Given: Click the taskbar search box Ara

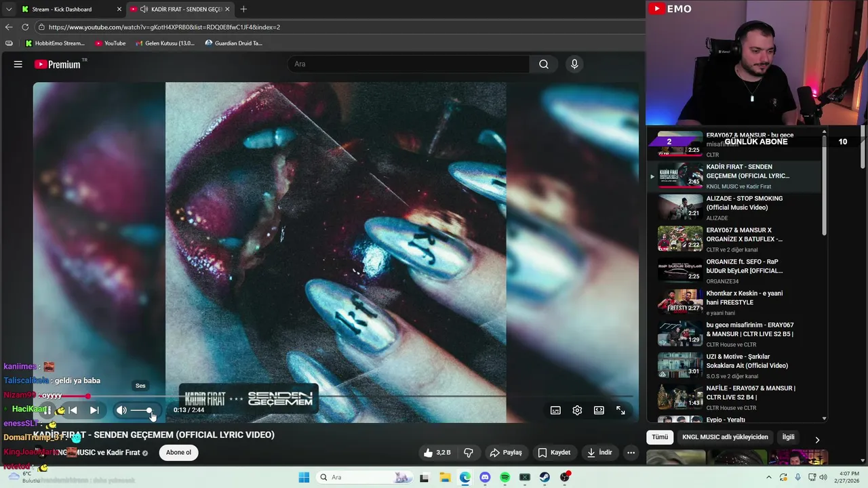Looking at the screenshot, I should click(364, 477).
